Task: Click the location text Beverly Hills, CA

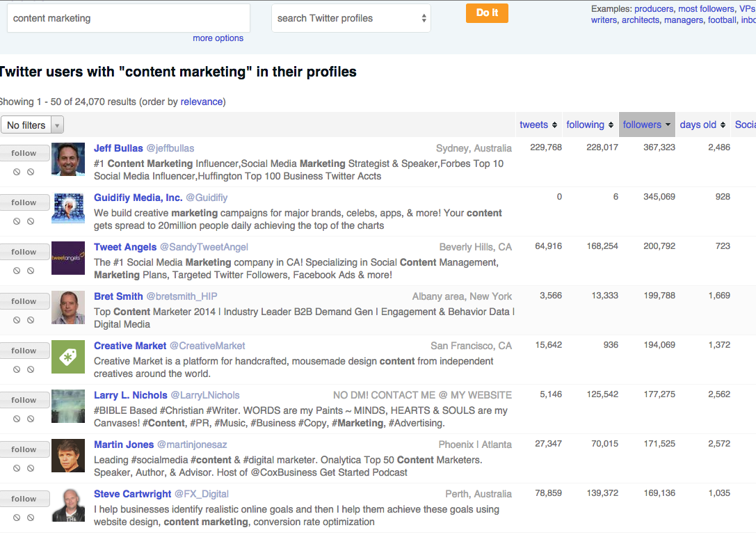Action: click(476, 248)
